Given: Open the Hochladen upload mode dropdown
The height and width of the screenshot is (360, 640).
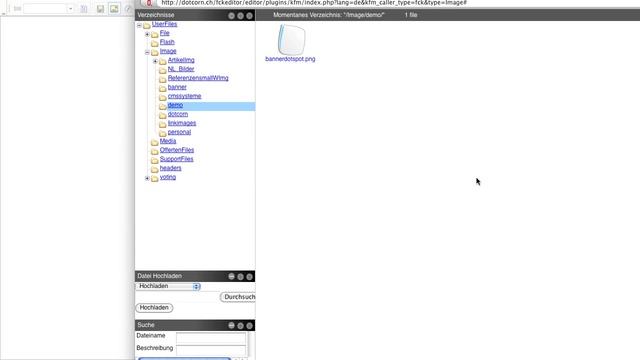Looking at the screenshot, I should pyautogui.click(x=168, y=286).
